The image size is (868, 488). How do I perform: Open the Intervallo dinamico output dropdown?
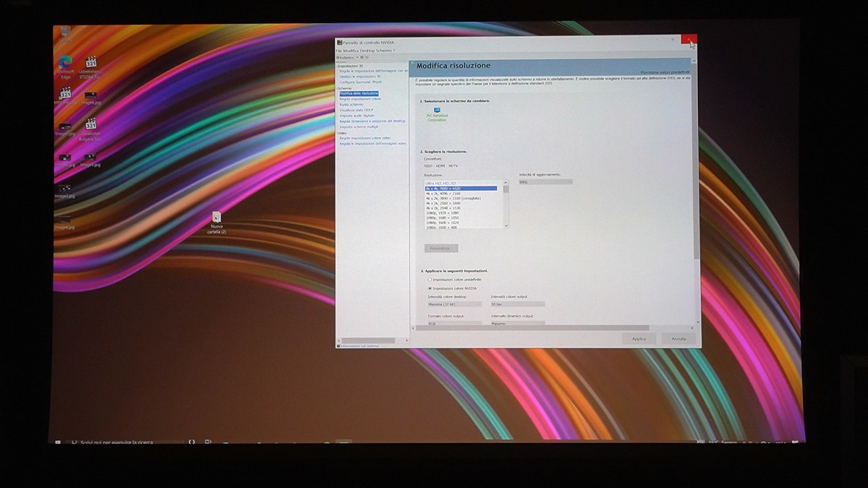(517, 324)
